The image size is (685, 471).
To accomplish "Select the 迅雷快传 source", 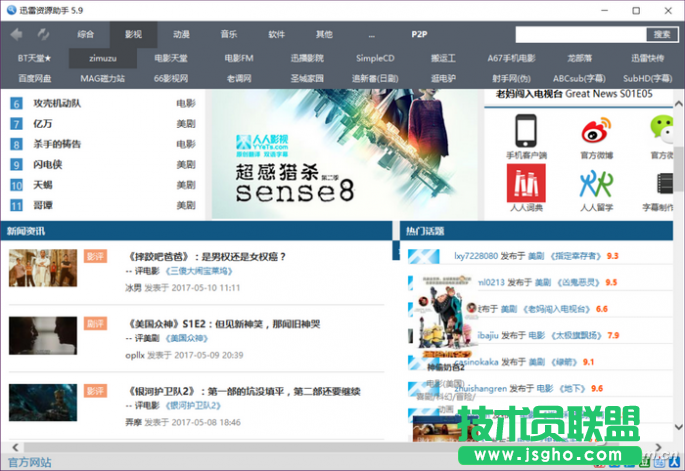I will (x=648, y=58).
